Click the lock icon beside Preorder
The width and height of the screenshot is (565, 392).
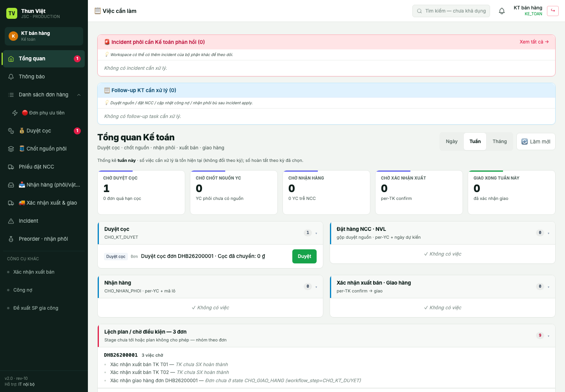pos(11,239)
